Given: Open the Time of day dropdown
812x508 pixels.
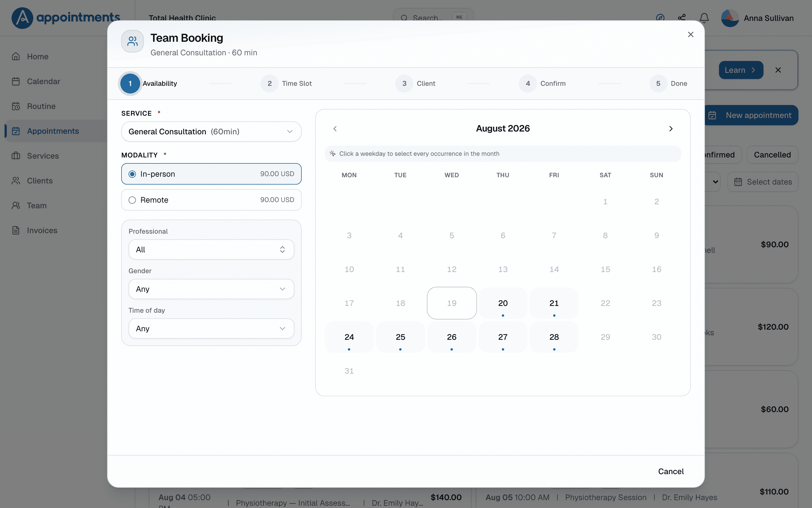Looking at the screenshot, I should pos(211,328).
